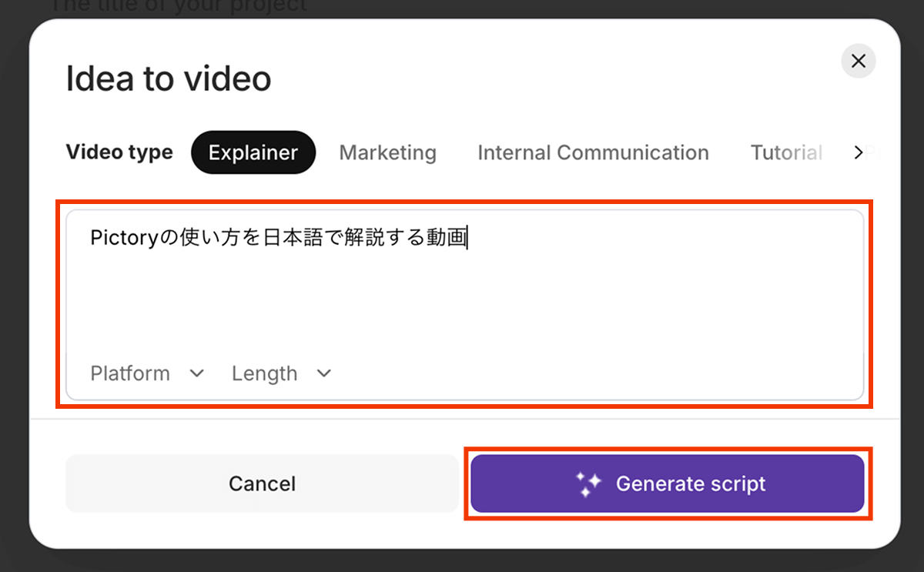The width and height of the screenshot is (924, 572).
Task: Open the Platform dropdown
Action: (x=148, y=373)
